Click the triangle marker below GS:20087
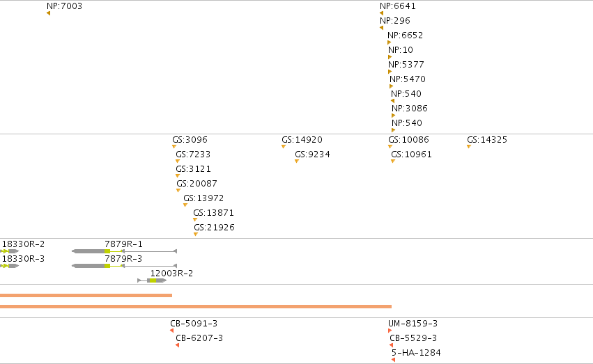Screen dimensions: 593x364 pos(178,191)
